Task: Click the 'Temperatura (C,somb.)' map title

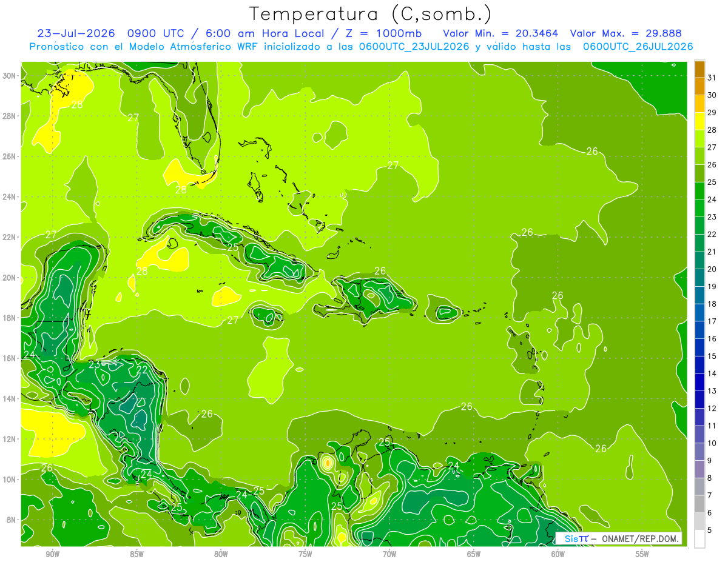Action: tap(370, 14)
